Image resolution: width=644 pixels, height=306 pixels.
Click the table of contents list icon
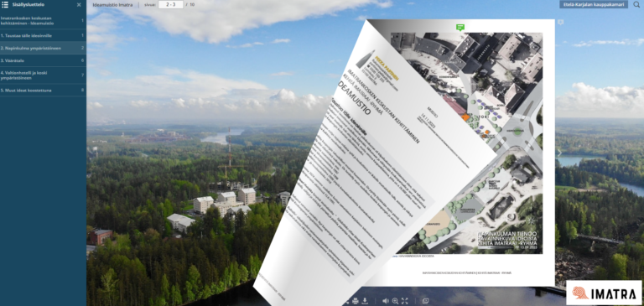(5, 4)
